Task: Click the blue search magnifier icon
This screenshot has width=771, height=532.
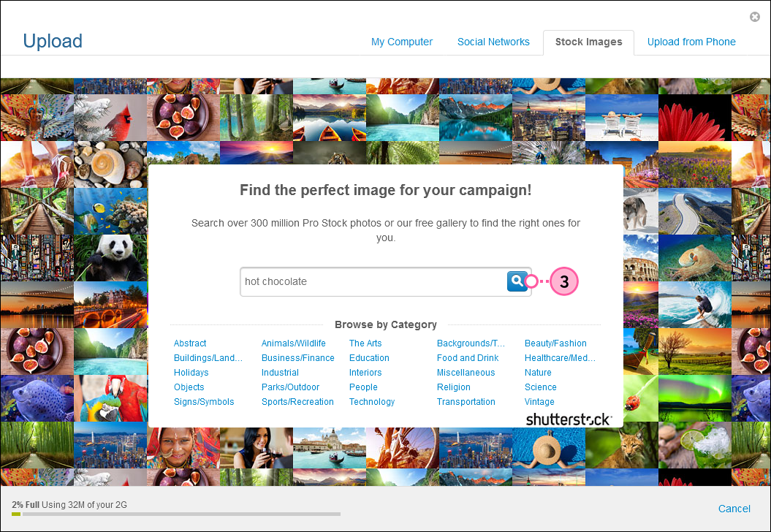Action: [x=517, y=281]
